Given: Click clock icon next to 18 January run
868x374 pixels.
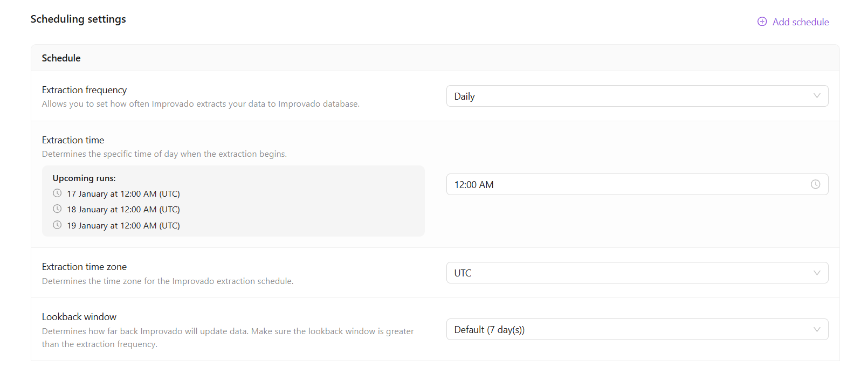Looking at the screenshot, I should coord(57,209).
